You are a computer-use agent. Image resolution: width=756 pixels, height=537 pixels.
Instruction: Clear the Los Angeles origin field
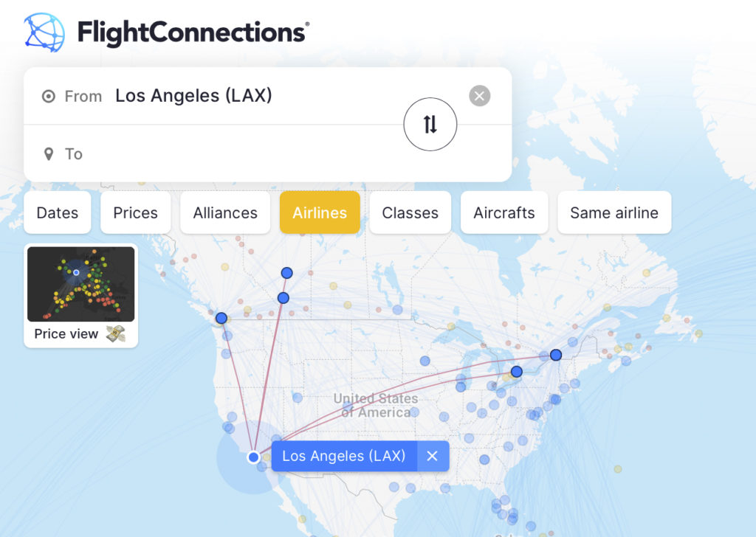pos(480,96)
